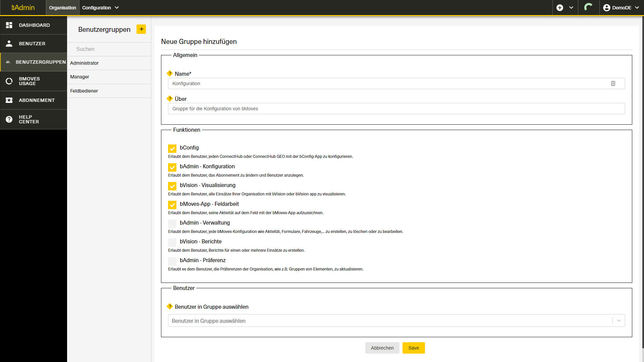This screenshot has height=362, width=644.
Task: Expand the DemoDE account chevron
Action: click(637, 8)
